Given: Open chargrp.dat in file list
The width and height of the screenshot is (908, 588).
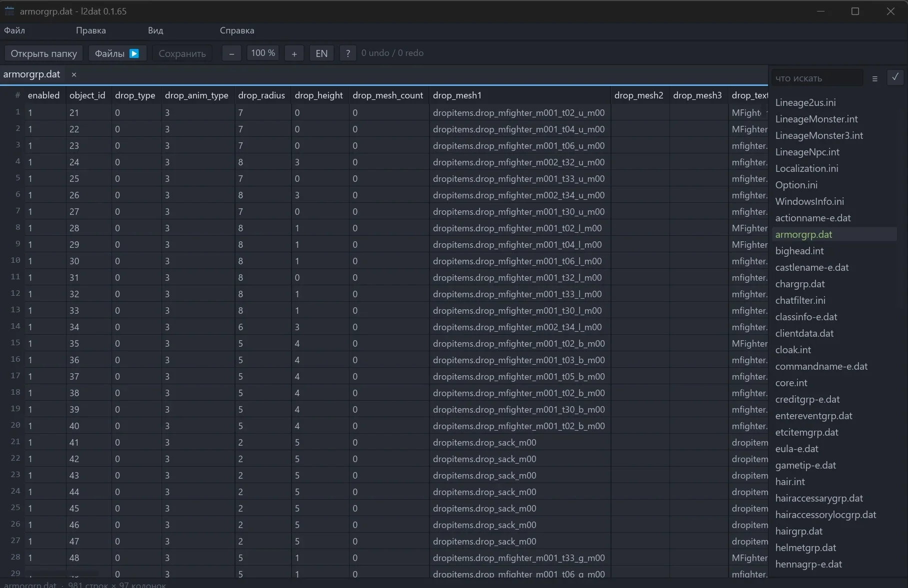Looking at the screenshot, I should pyautogui.click(x=800, y=284).
